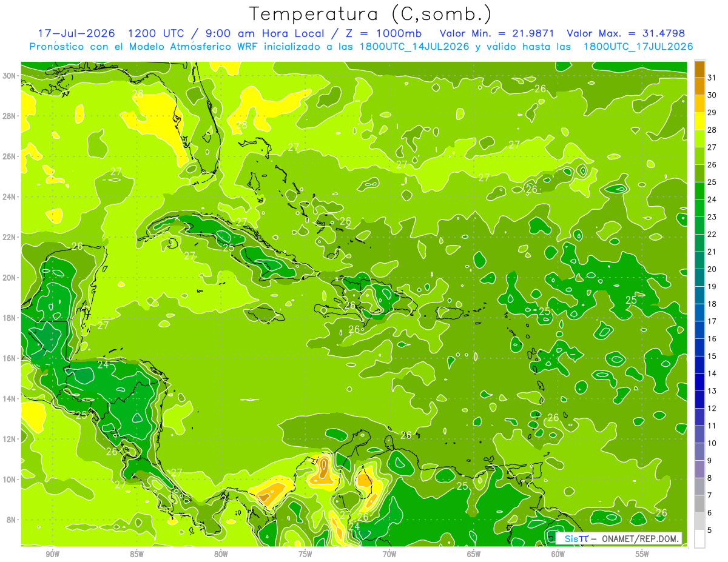Click legend value 30 on the color bar
This screenshot has width=728, height=562.
pyautogui.click(x=712, y=95)
